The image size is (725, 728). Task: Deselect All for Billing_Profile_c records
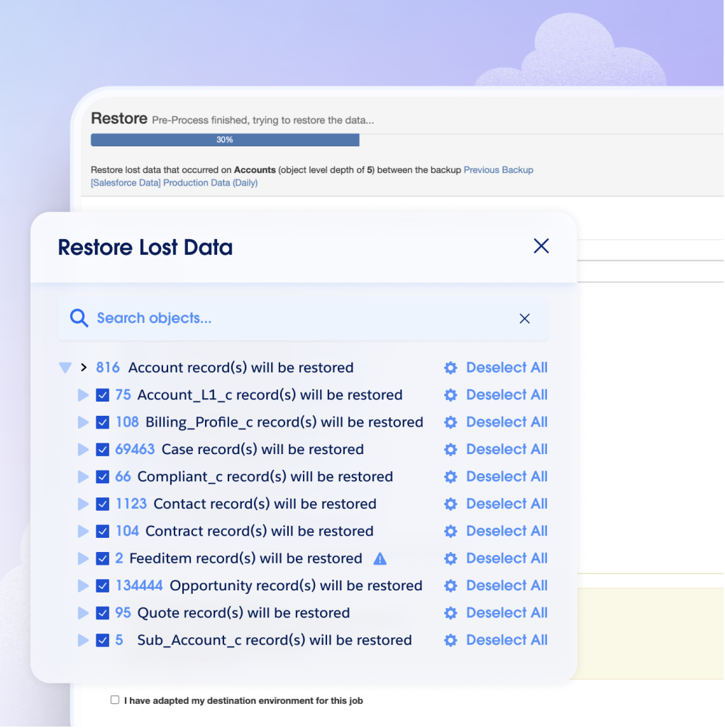(507, 422)
